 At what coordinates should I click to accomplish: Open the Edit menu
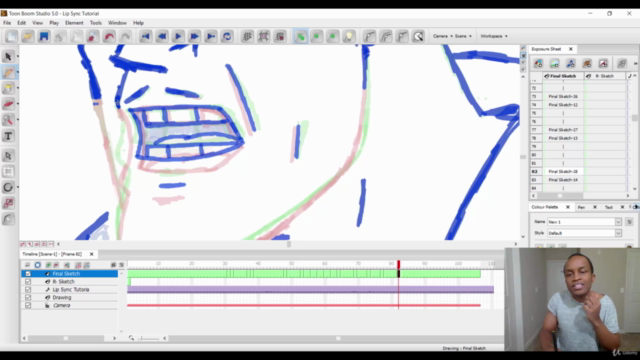[22, 23]
